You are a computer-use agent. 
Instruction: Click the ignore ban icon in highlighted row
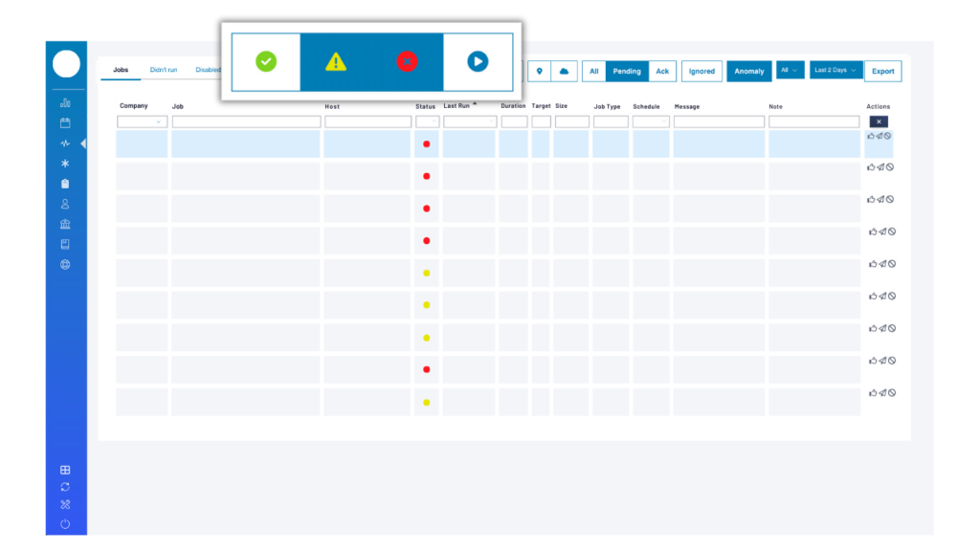coord(887,136)
